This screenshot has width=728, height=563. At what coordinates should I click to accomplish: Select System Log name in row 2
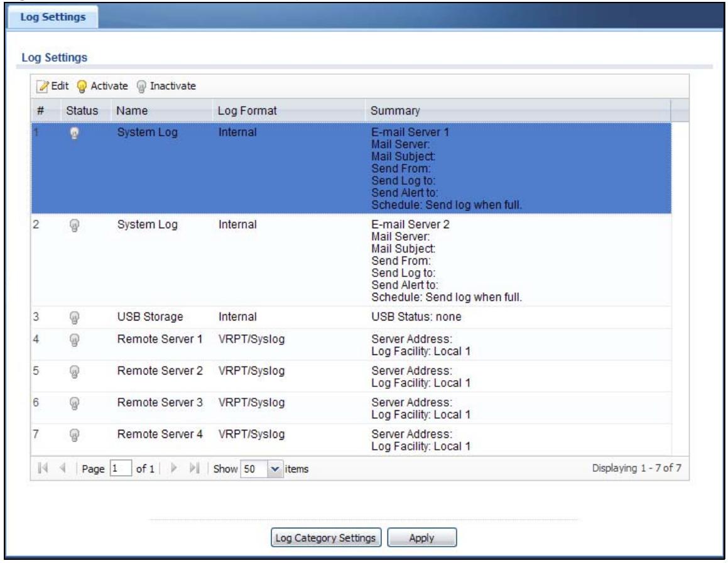pos(147,224)
